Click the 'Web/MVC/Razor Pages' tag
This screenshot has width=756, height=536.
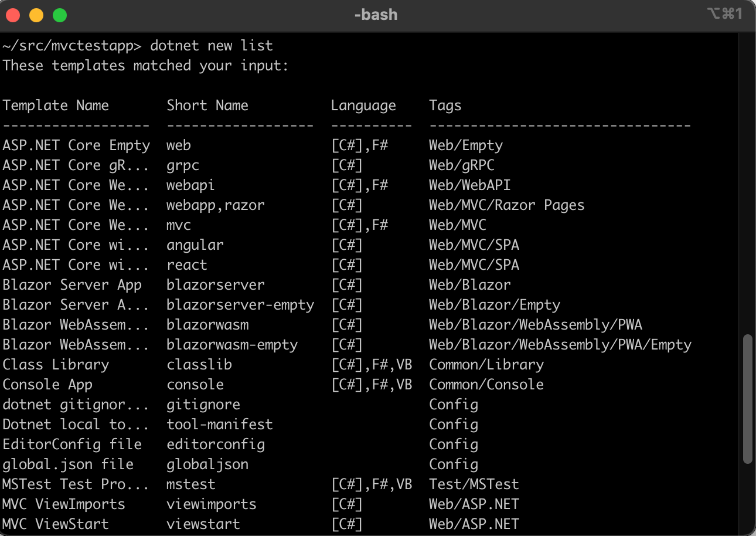click(x=507, y=205)
